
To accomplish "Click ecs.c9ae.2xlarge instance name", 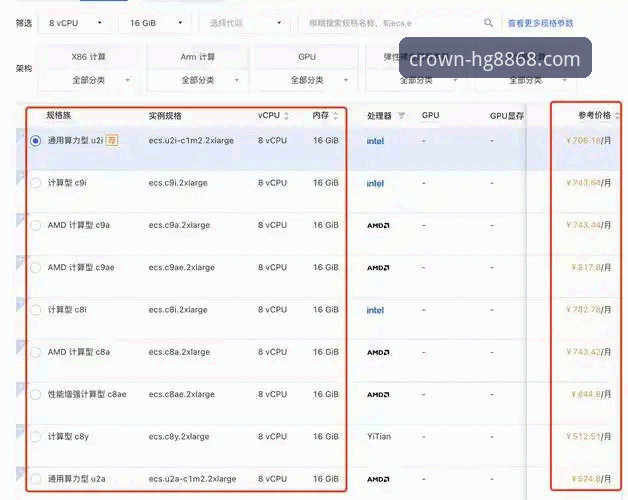I will coord(181,268).
